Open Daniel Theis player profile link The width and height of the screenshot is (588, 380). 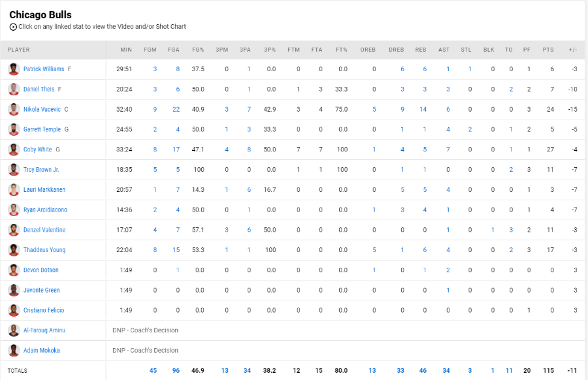point(39,89)
